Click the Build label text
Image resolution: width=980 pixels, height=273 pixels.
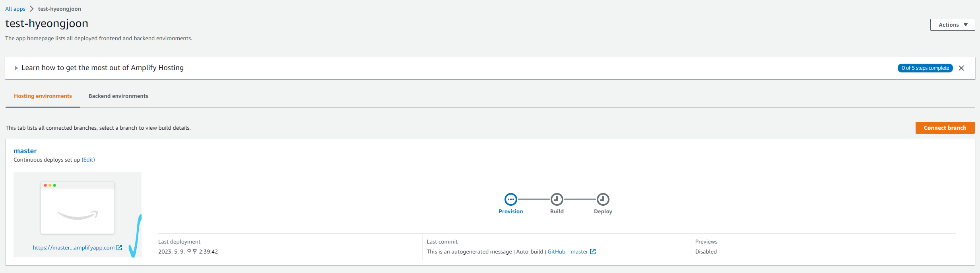(x=557, y=211)
